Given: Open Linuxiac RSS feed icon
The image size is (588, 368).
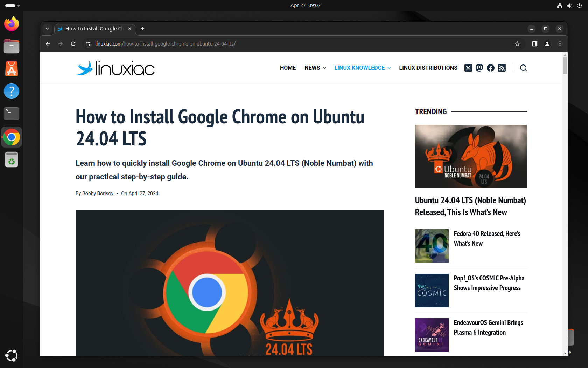Looking at the screenshot, I should [502, 68].
